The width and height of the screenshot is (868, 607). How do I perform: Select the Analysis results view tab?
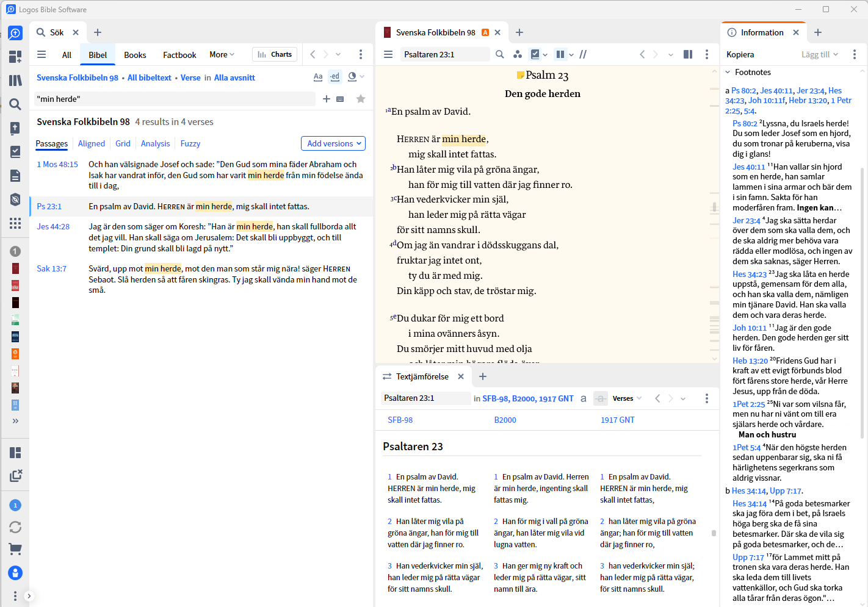tap(155, 143)
